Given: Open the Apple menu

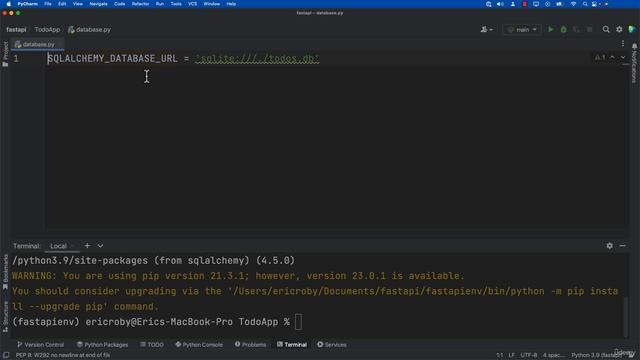Looking at the screenshot, I should click(9, 4).
